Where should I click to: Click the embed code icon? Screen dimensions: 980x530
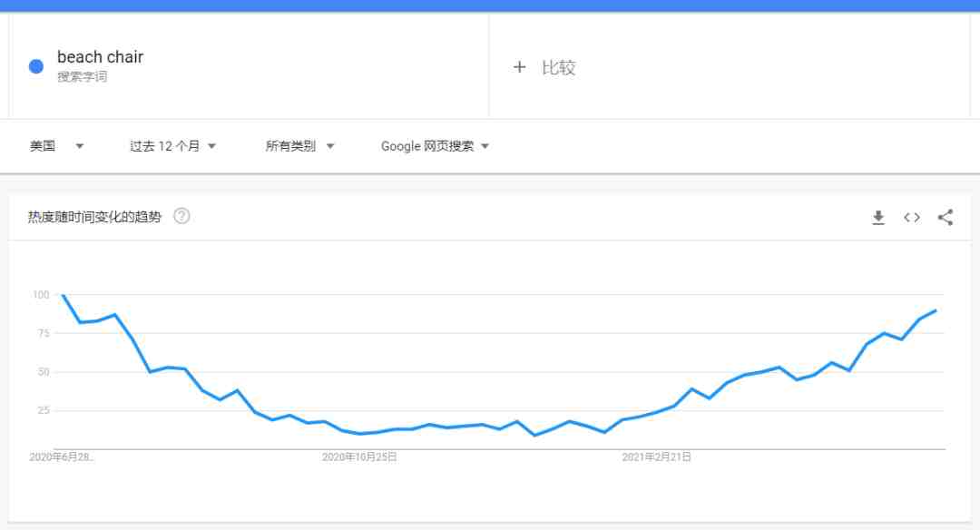[x=912, y=217]
